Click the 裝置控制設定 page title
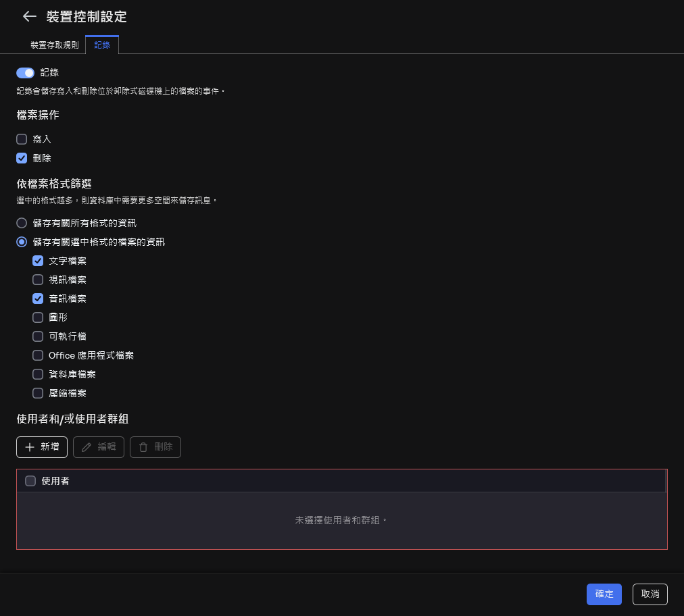 87,17
